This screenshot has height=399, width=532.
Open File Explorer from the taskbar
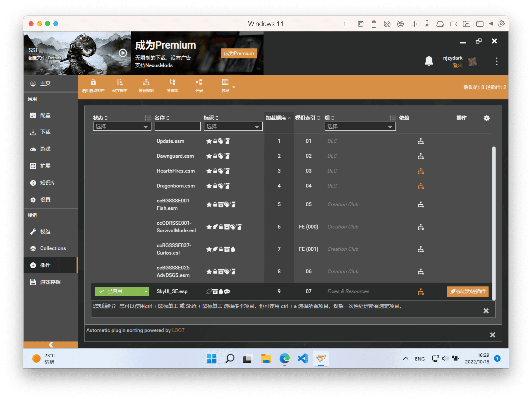click(x=266, y=359)
